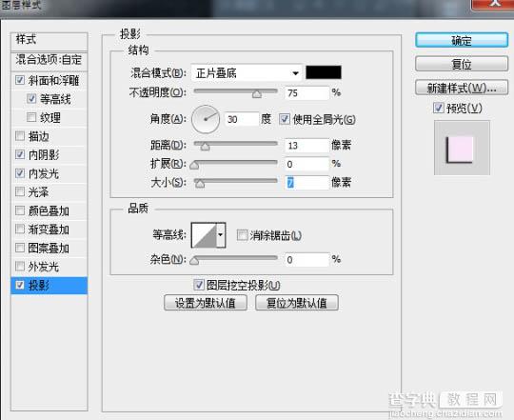Click the 不透明度 value field
514x420 pixels.
[x=306, y=93]
